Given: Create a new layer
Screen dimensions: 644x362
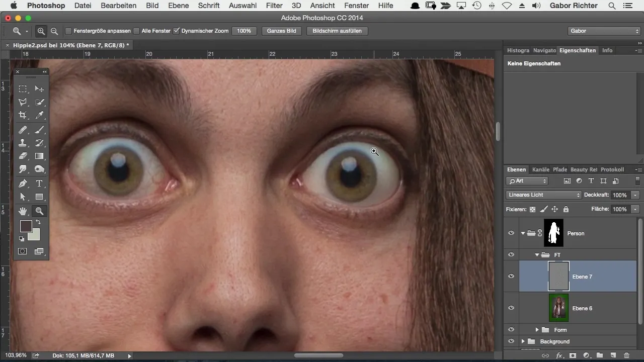Looking at the screenshot, I should coord(613,355).
